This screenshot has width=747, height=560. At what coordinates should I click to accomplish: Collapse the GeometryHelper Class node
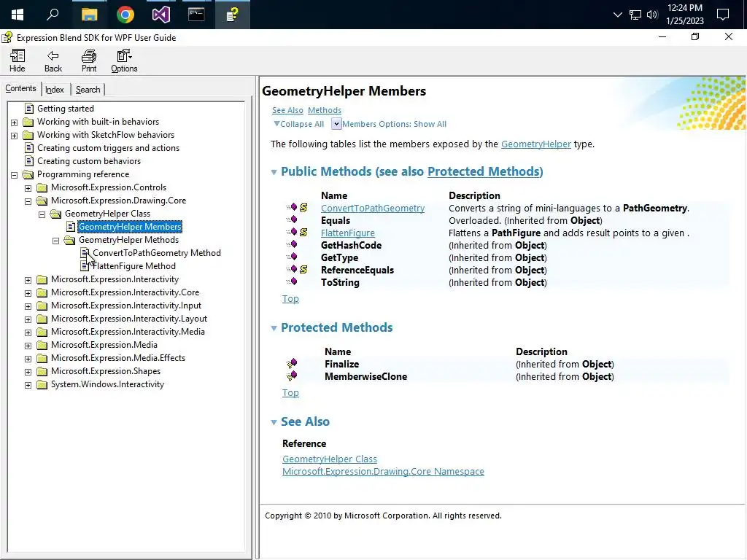tap(42, 214)
